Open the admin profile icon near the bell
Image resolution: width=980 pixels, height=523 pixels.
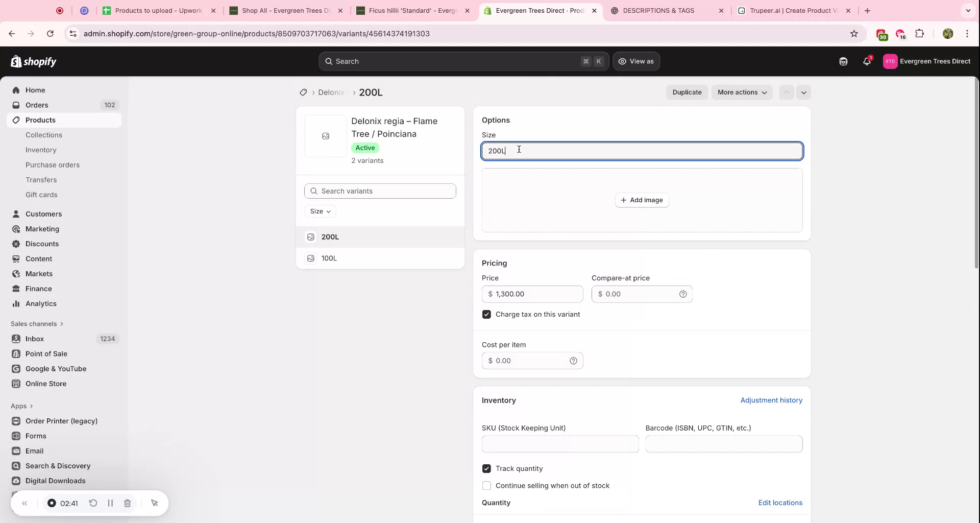click(x=843, y=61)
